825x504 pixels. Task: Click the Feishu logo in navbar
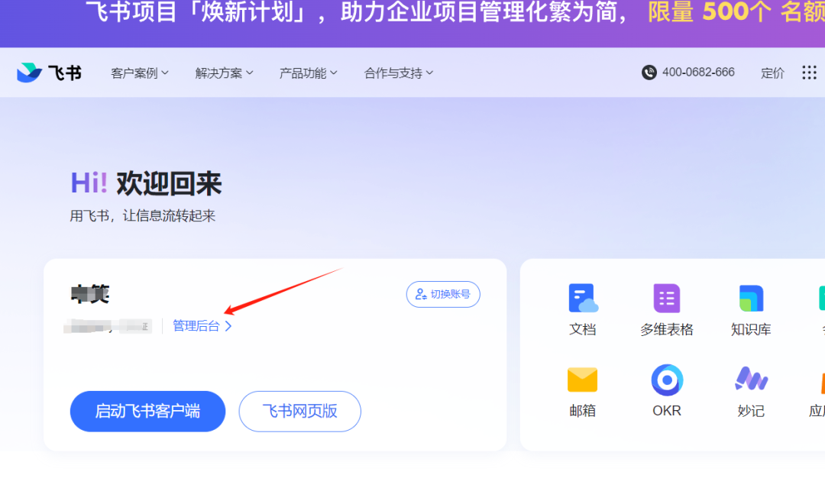pyautogui.click(x=49, y=73)
